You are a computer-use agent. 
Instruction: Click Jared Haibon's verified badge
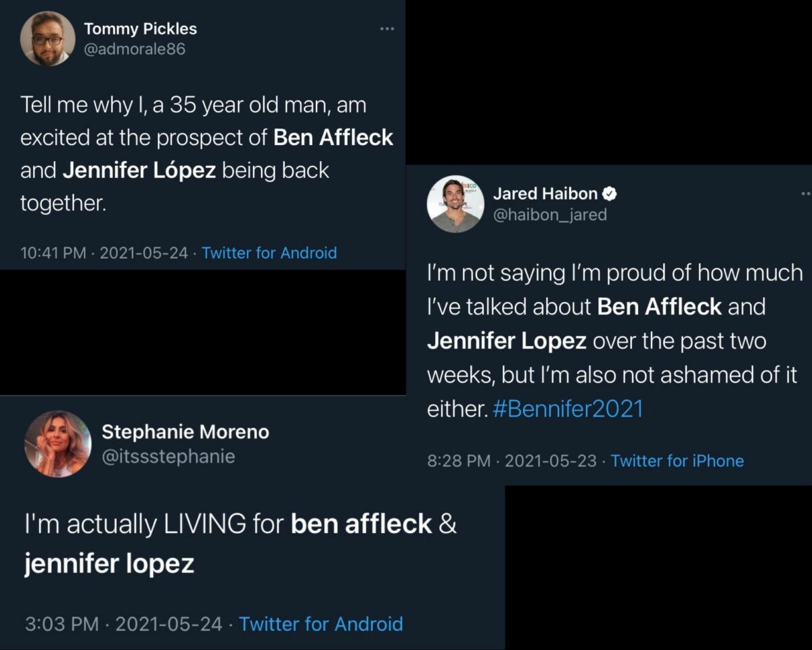click(610, 194)
